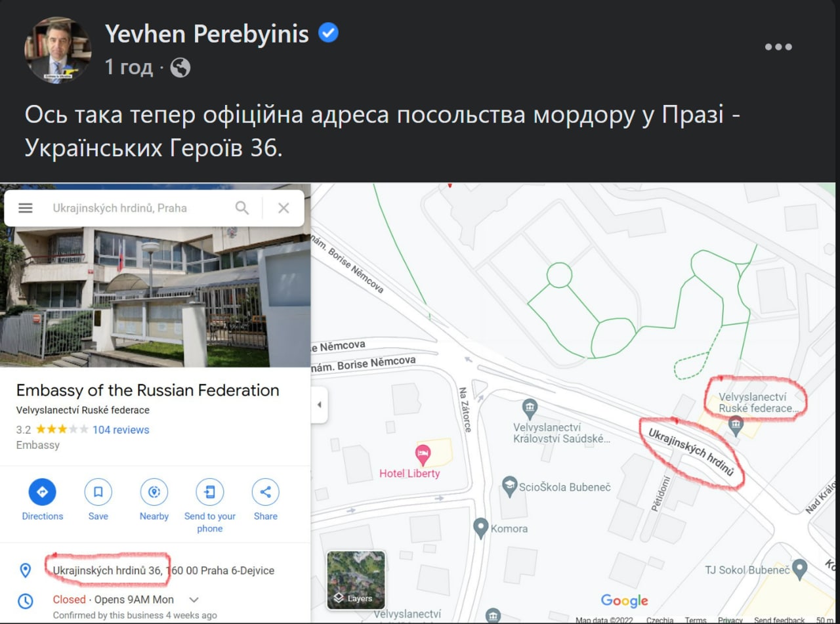Open the three-dots post options menu
The height and width of the screenshot is (624, 840).
(778, 47)
